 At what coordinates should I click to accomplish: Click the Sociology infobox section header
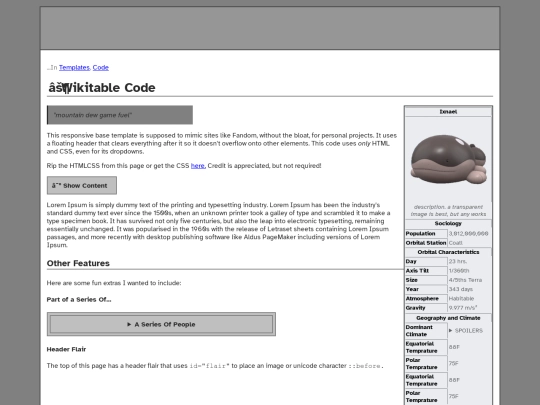(x=448, y=224)
